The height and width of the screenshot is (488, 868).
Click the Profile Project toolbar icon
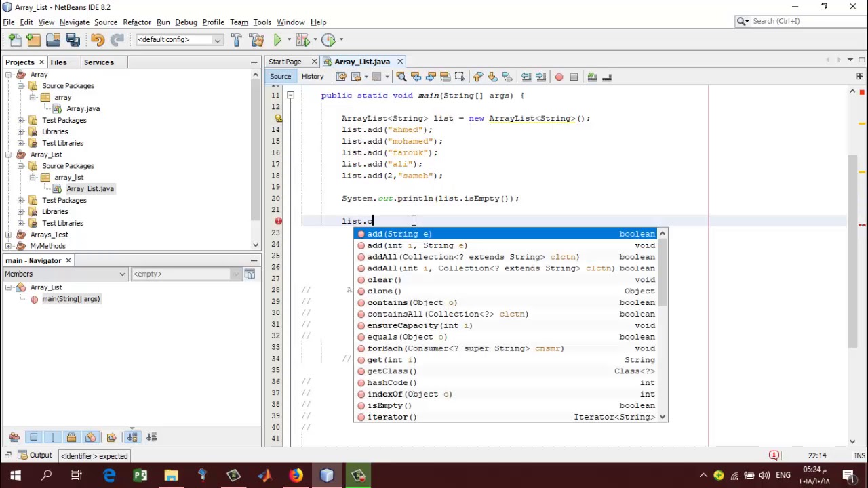[328, 40]
